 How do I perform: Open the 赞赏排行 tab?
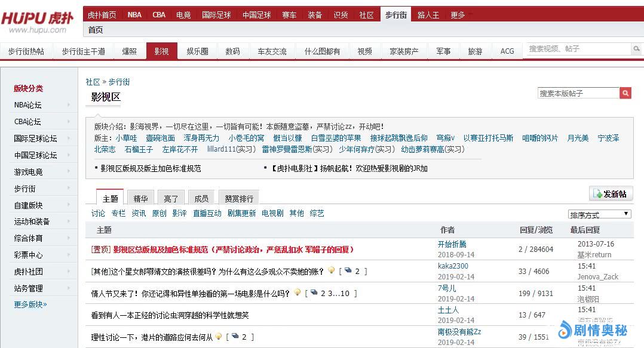click(x=239, y=198)
